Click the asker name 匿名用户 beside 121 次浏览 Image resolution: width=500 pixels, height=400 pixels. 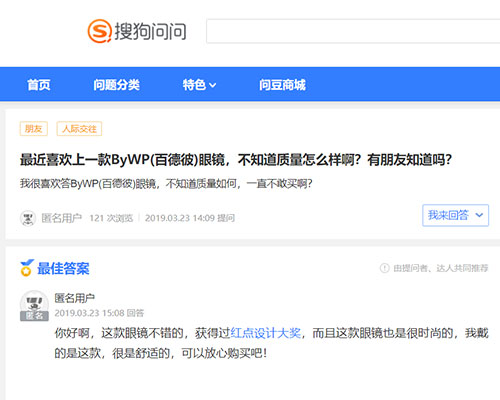(x=62, y=218)
